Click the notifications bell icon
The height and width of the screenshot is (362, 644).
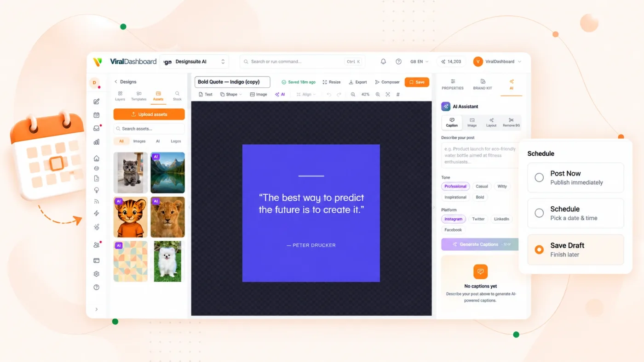[383, 62]
